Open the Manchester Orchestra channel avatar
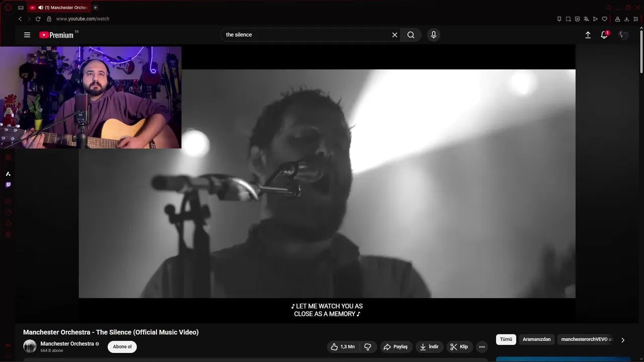This screenshot has width=644, height=362. (30, 346)
